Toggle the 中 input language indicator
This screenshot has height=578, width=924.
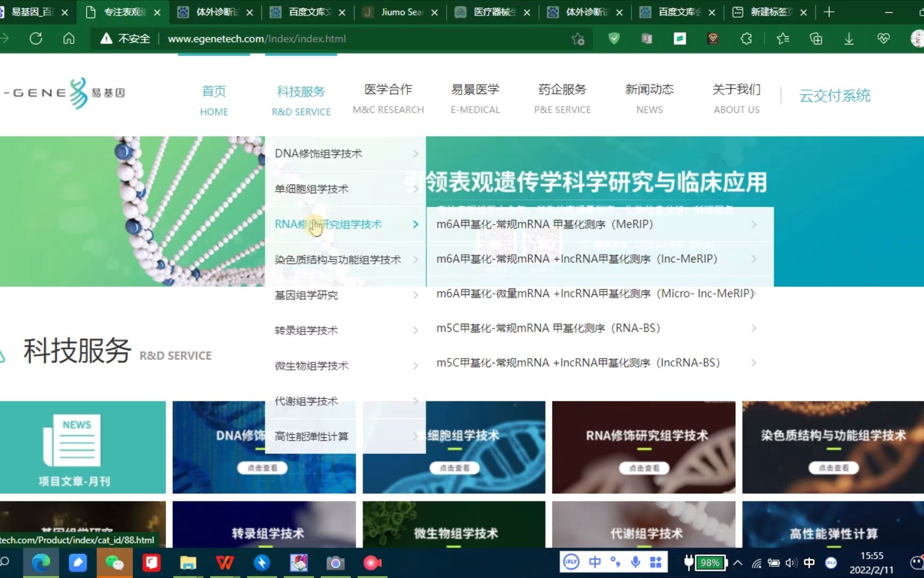(x=809, y=563)
